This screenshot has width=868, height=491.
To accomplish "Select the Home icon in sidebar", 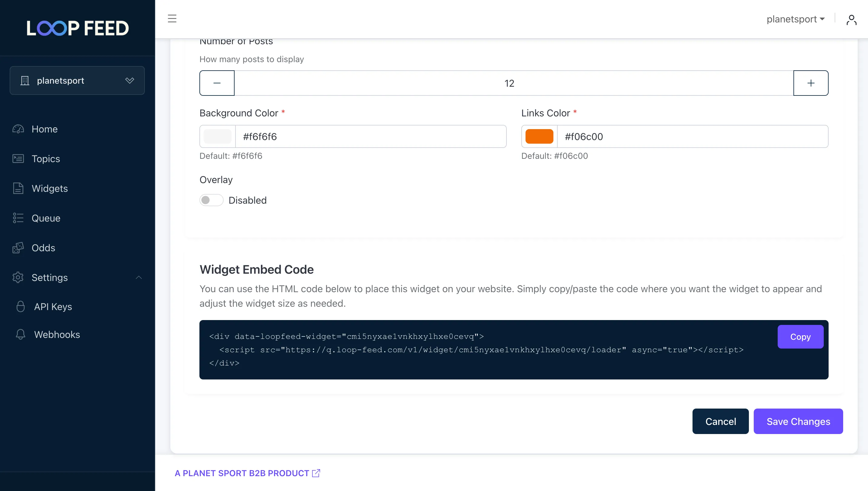I will click(18, 129).
